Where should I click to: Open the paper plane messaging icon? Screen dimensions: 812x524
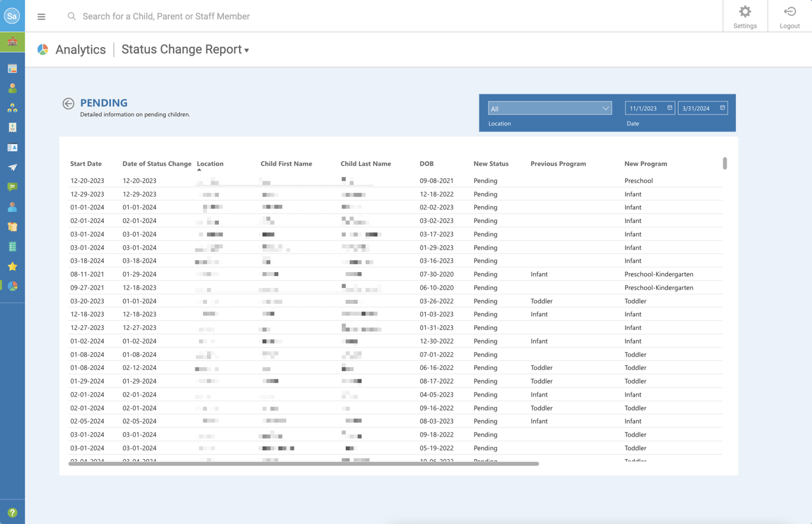pos(12,167)
